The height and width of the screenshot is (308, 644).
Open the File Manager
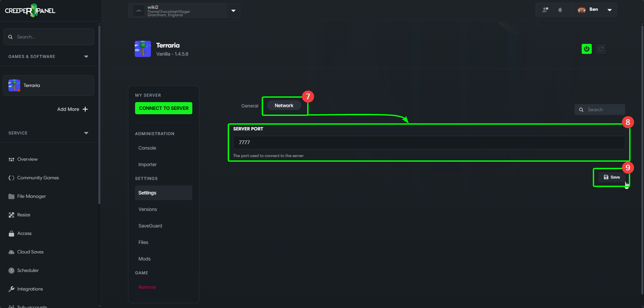coord(31,196)
